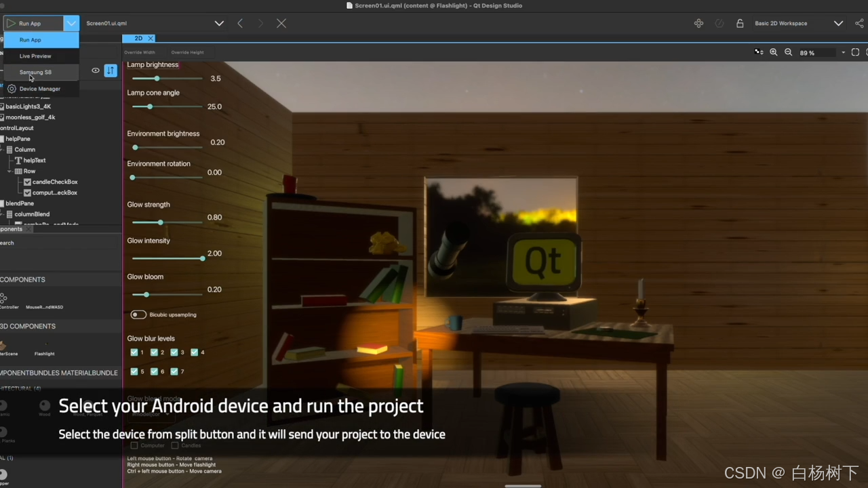Disable Glow blur level 7 checkbox
This screenshot has width=868, height=488.
[x=174, y=371]
